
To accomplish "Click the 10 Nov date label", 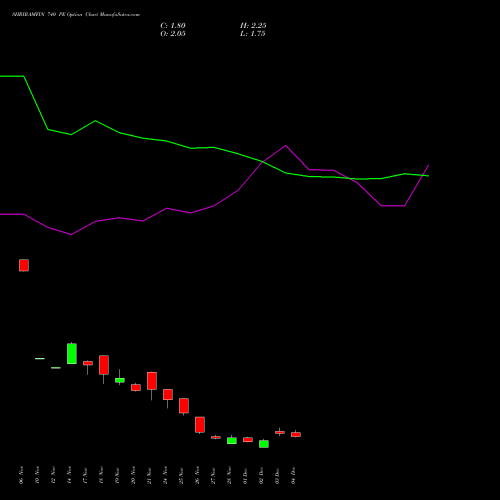I will [x=38, y=475].
